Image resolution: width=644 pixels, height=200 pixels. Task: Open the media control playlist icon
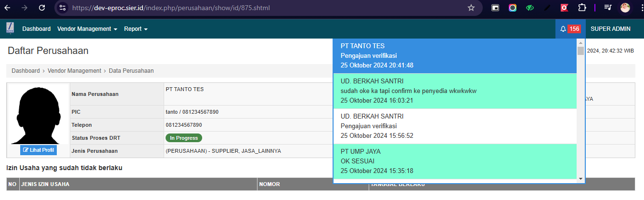pyautogui.click(x=608, y=8)
